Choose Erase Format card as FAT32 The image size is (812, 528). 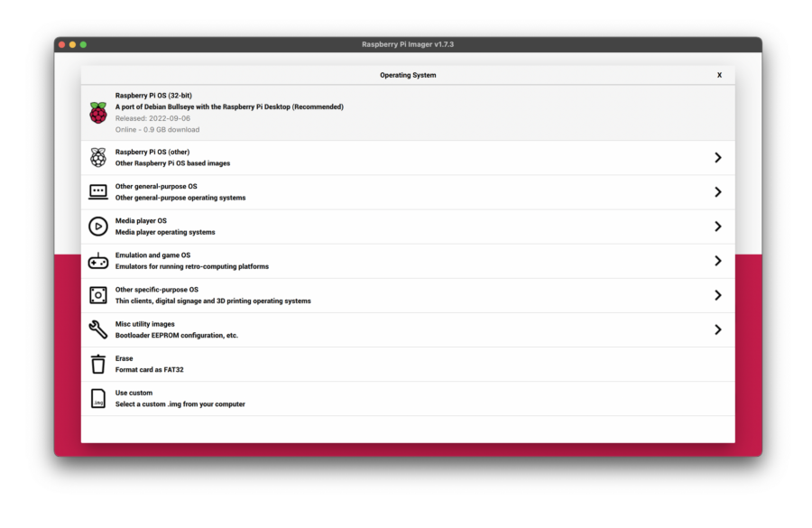[x=150, y=364]
